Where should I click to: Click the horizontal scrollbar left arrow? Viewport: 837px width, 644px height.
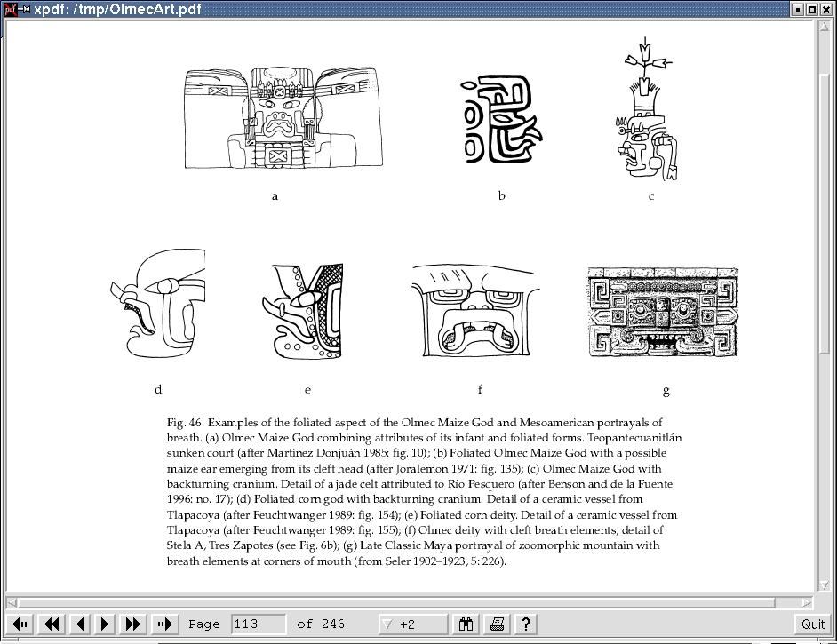pos(12,602)
